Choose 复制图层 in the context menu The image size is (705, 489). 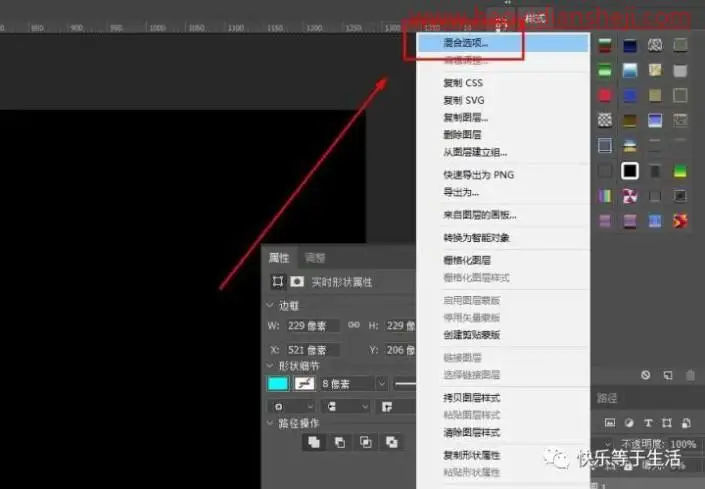coord(465,118)
